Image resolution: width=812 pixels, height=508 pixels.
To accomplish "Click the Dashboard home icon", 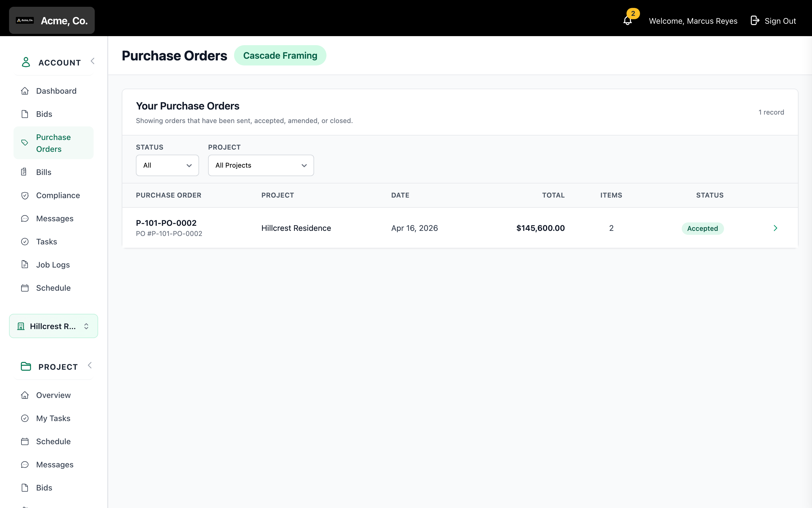I will point(25,91).
